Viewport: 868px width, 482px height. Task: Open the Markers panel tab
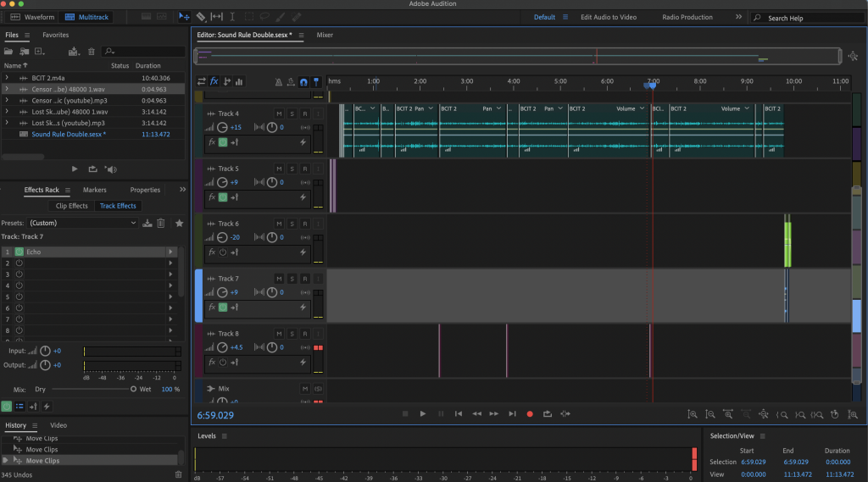[94, 191]
